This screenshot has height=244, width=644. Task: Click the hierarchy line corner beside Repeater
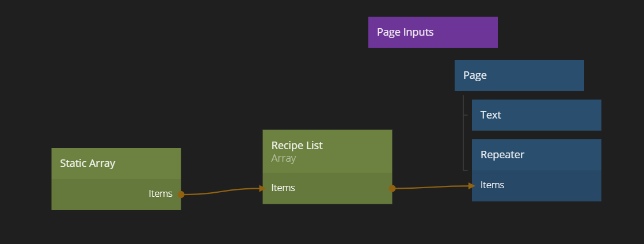(x=464, y=170)
